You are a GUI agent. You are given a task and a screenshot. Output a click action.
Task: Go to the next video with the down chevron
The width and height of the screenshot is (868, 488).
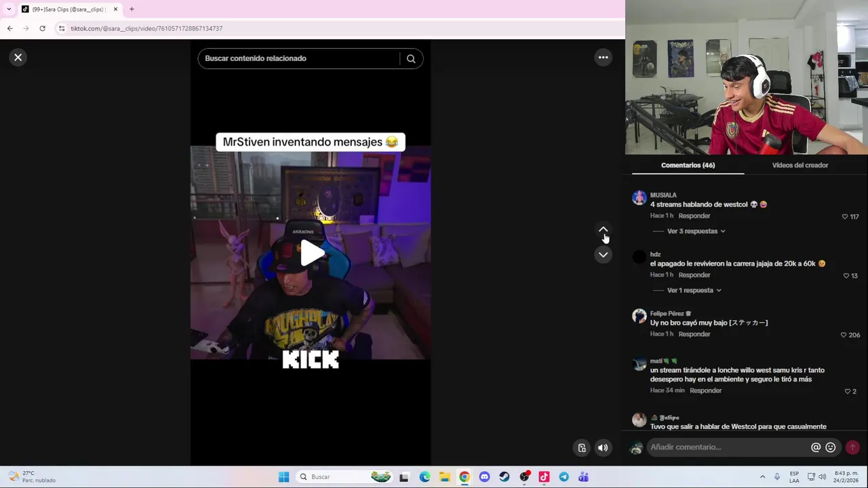click(603, 255)
